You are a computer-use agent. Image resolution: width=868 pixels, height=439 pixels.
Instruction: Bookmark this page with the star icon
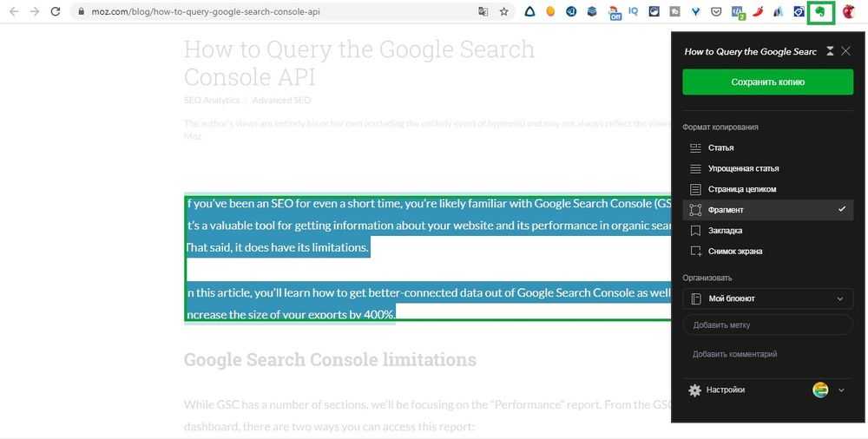pos(504,12)
